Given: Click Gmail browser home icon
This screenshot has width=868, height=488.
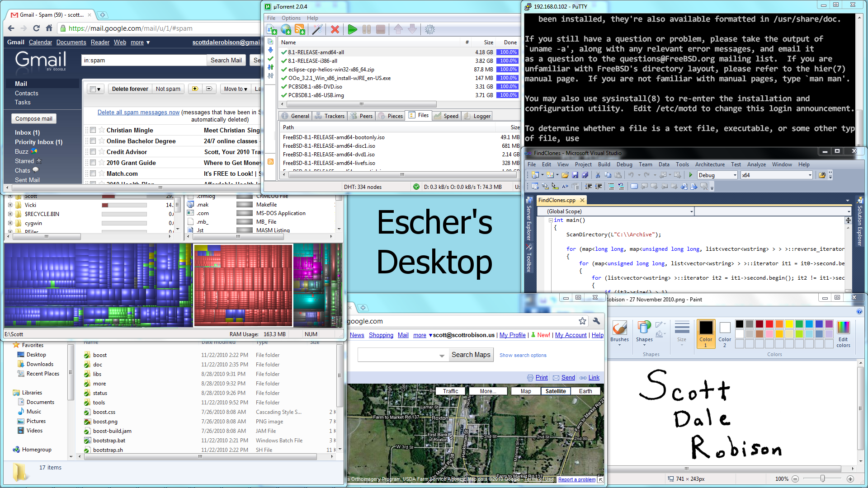Looking at the screenshot, I should [49, 28].
